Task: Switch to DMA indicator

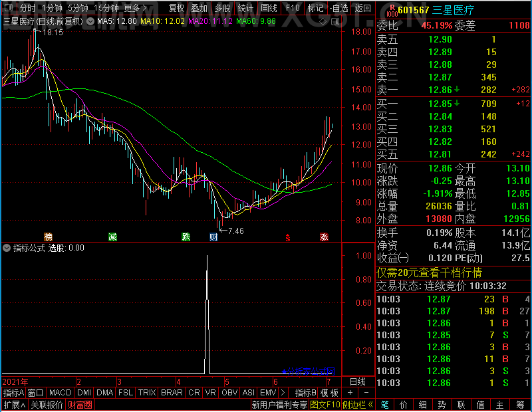Action: [105, 393]
